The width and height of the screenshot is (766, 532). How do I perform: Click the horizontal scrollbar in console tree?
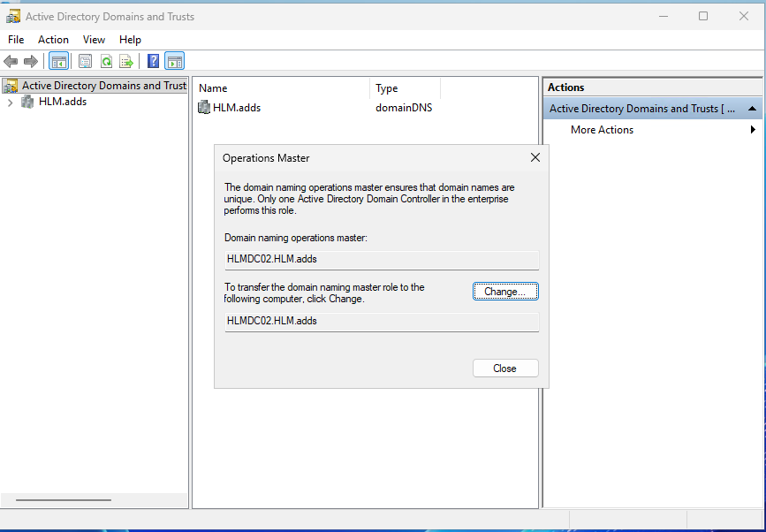pyautogui.click(x=64, y=500)
